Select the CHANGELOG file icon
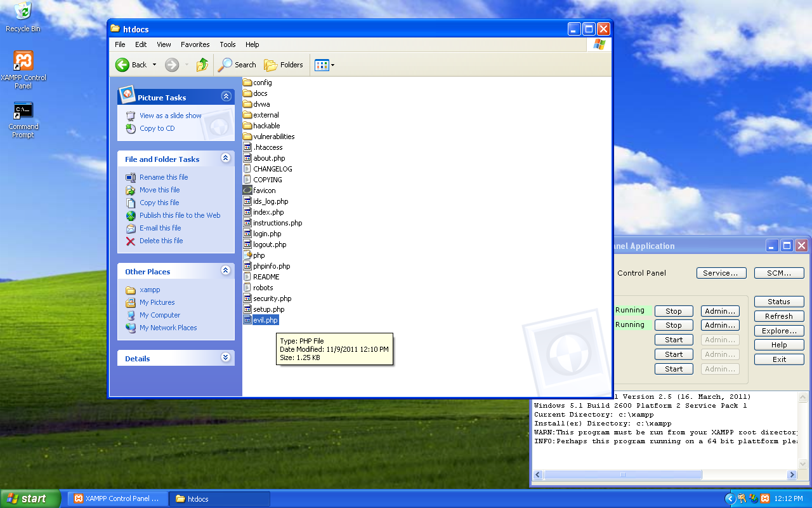 click(247, 169)
